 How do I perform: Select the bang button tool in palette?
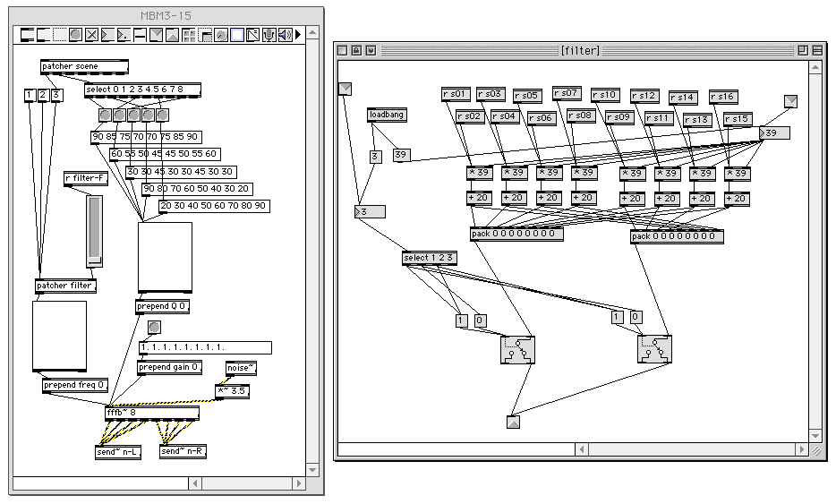pos(76,35)
